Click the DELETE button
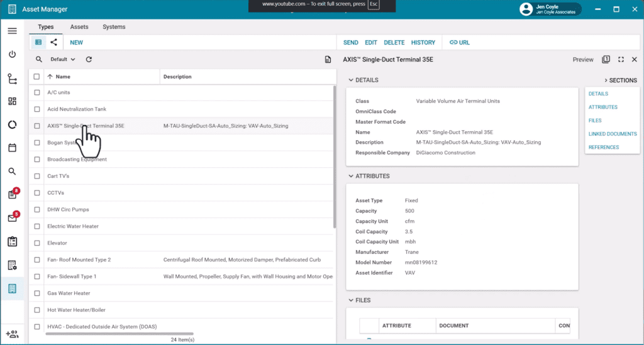Image resolution: width=644 pixels, height=345 pixels. (x=394, y=42)
